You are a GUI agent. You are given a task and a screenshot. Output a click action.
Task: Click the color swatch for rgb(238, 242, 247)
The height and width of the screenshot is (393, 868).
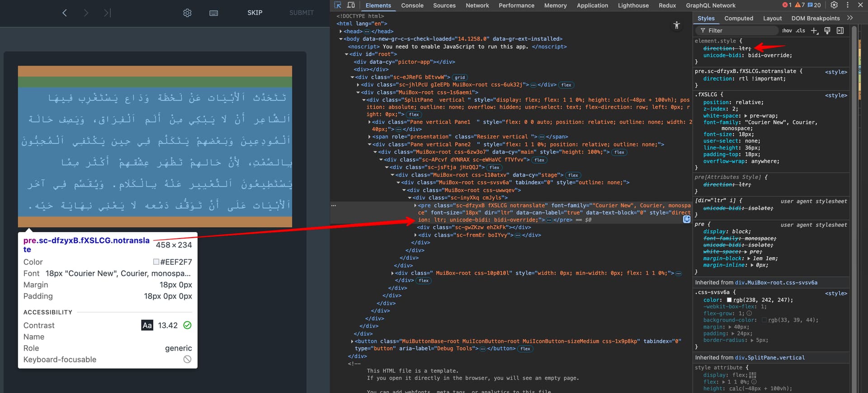click(729, 300)
